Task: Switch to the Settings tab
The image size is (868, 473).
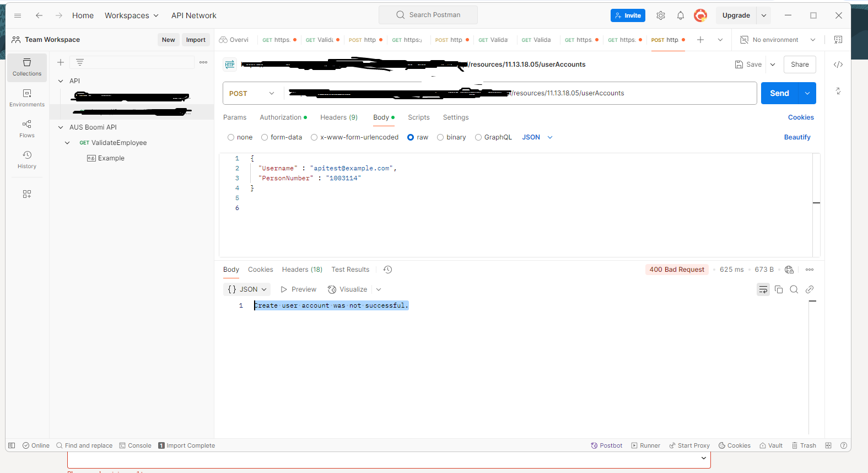Action: 456,117
